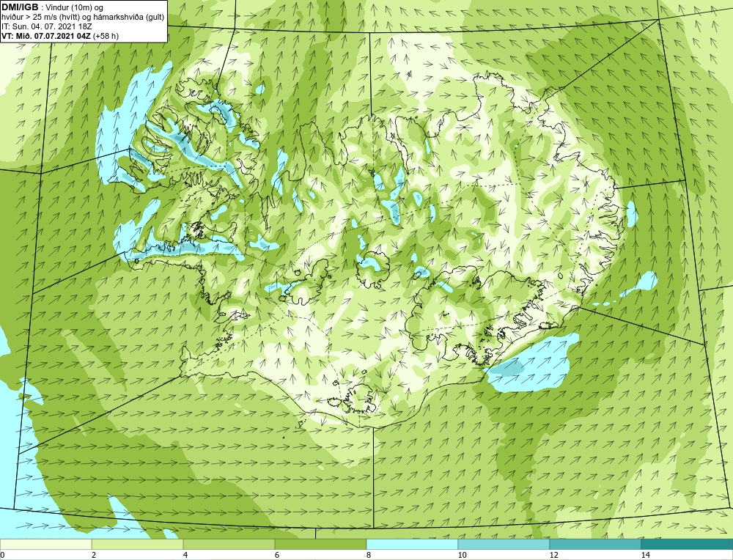
Task: Click the light cyan 8–10 m/s legend swatch
Action: 412,545
